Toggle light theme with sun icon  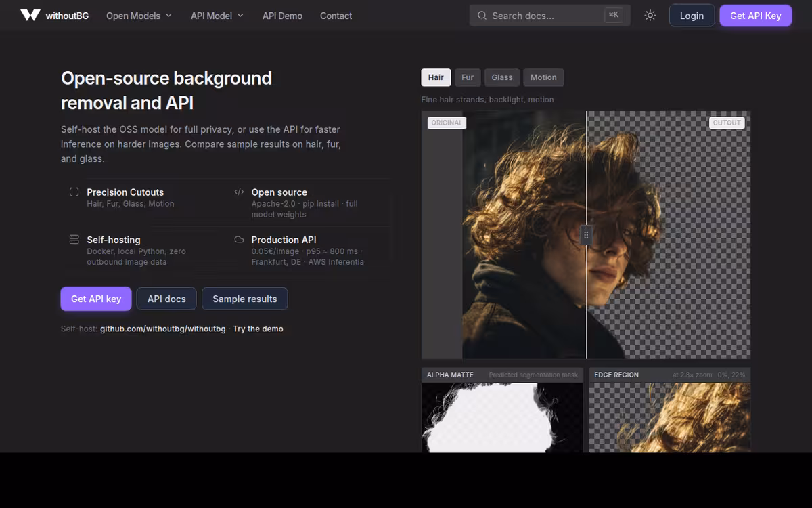650,15
